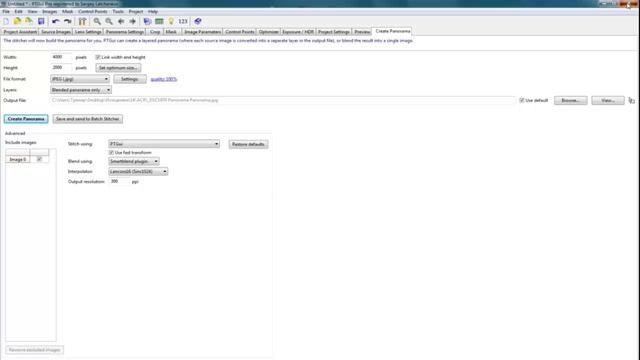
Task: Click the Browse button
Action: (x=570, y=100)
